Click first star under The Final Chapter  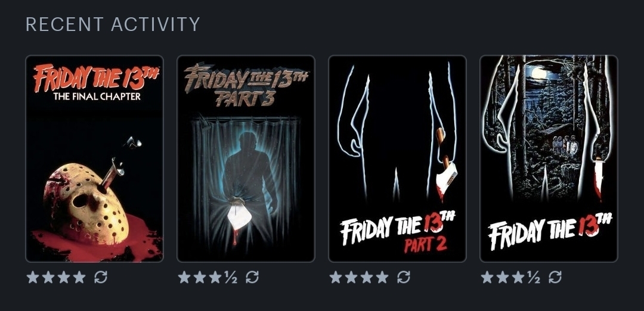(33, 278)
